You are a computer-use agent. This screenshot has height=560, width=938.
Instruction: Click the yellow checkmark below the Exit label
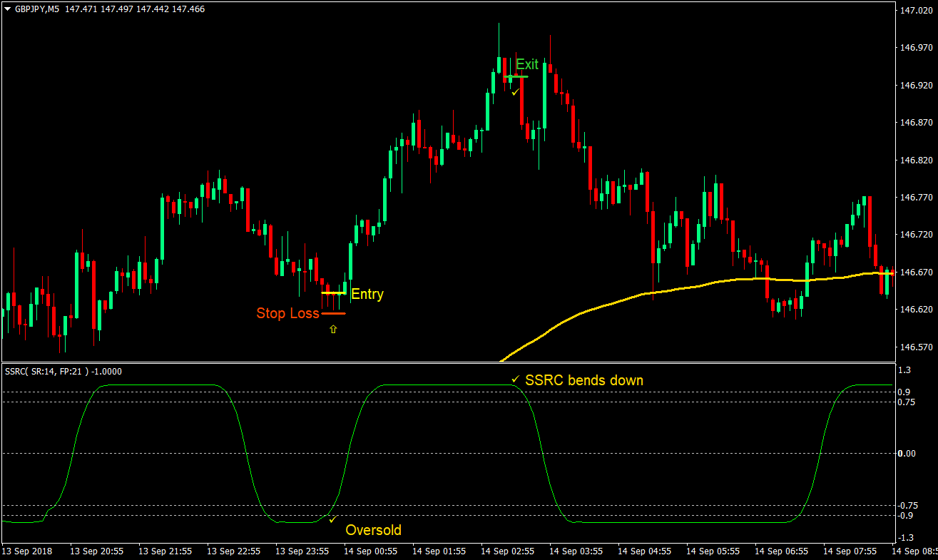coord(514,92)
